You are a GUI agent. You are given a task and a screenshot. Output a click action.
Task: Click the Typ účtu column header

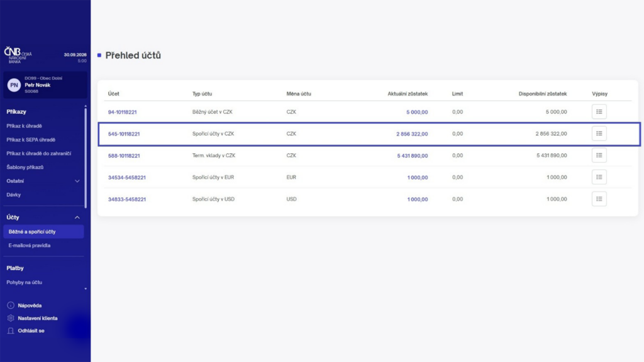pos(202,94)
